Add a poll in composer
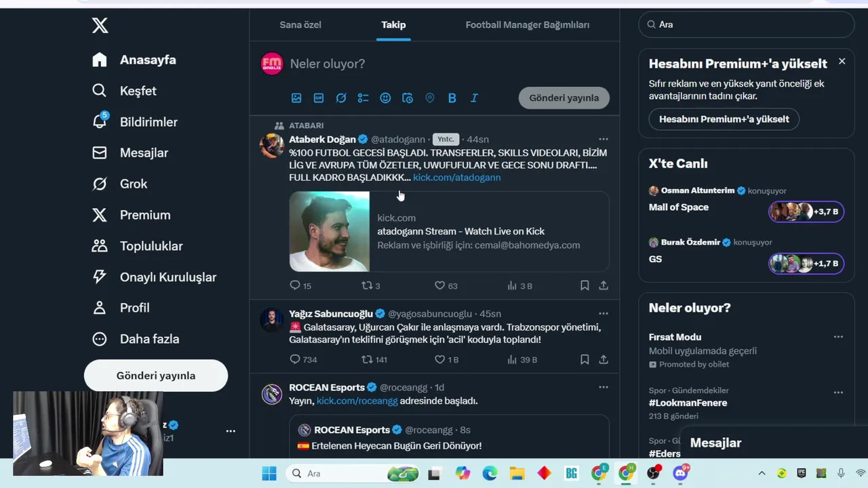The height and width of the screenshot is (488, 868). tap(363, 98)
